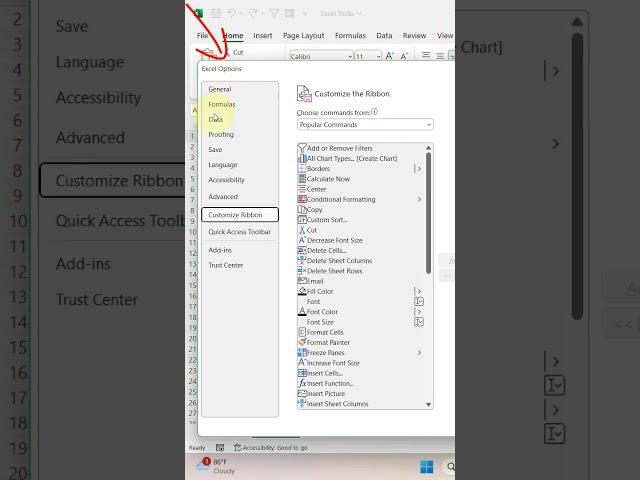Open the Add-ins options category

[x=220, y=250]
